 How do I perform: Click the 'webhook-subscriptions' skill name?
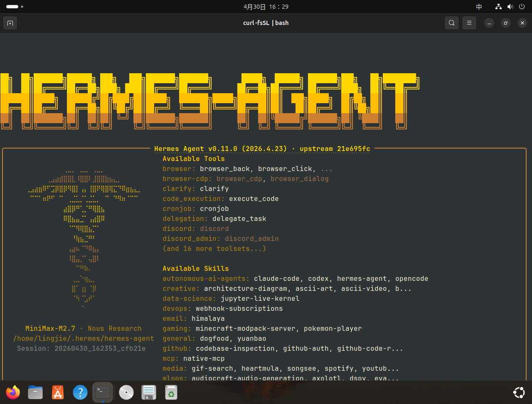coord(239,308)
